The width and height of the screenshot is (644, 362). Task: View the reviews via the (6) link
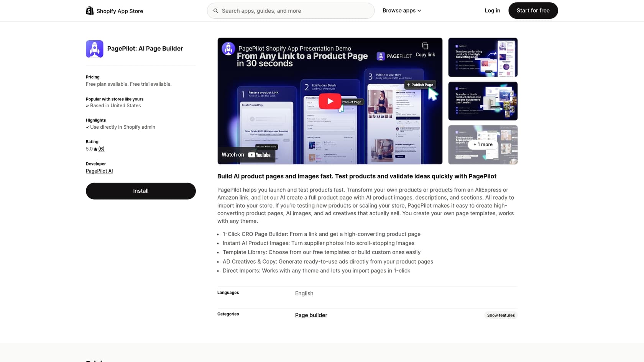pos(101,149)
